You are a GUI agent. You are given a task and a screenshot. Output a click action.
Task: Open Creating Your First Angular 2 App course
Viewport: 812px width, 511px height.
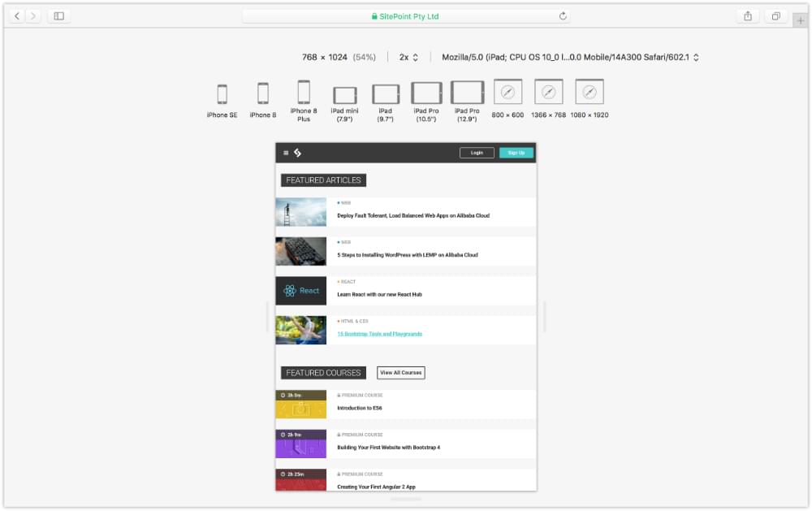[x=376, y=487]
